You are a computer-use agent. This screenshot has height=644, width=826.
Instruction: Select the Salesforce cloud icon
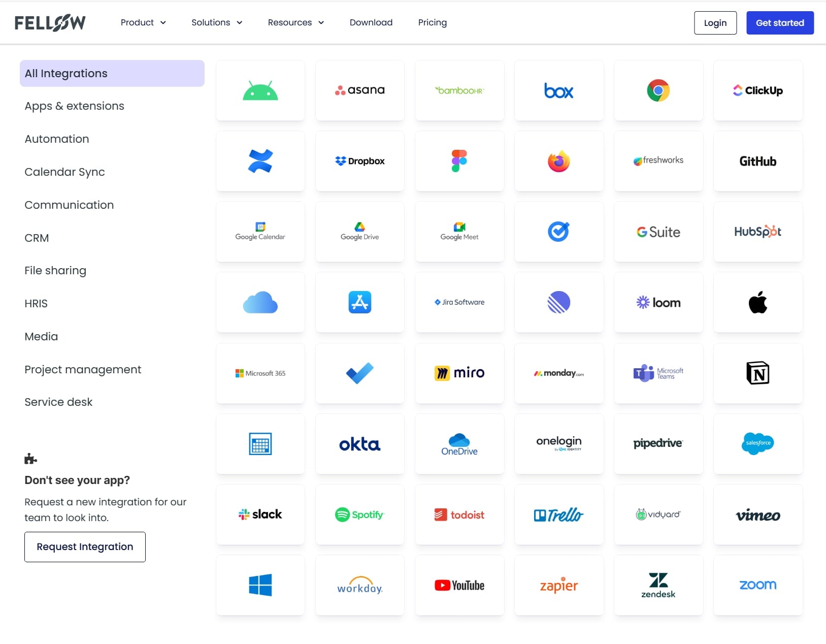[x=757, y=443]
